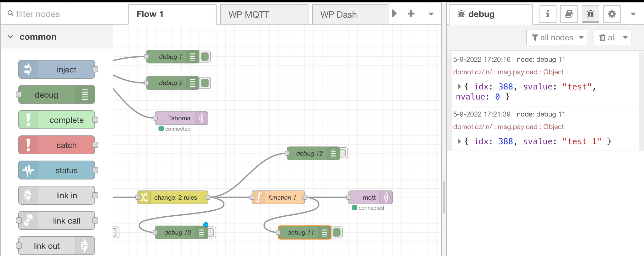The image size is (644, 256).
Task: Enable the debug 12 node output
Action: click(x=343, y=153)
